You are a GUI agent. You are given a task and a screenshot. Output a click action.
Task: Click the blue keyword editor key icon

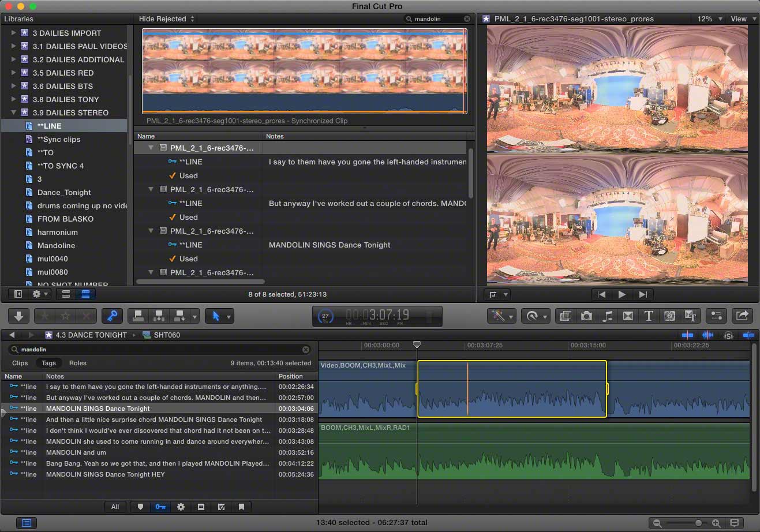click(112, 316)
